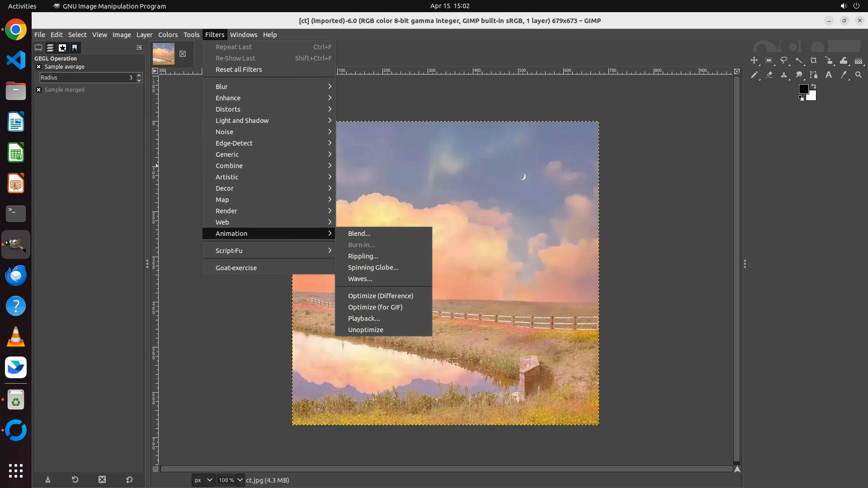
Task: Increase the Radius value with up arrow
Action: click(139, 75)
